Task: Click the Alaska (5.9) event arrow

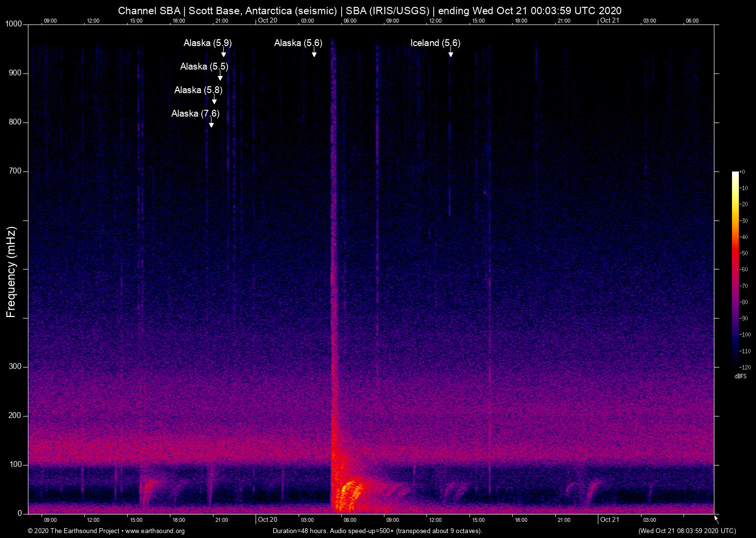Action: pyautogui.click(x=224, y=53)
